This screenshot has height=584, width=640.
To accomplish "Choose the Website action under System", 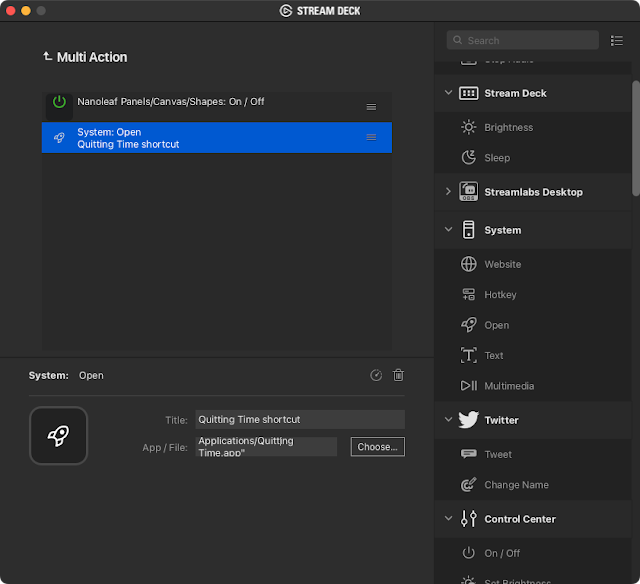I will coord(502,264).
